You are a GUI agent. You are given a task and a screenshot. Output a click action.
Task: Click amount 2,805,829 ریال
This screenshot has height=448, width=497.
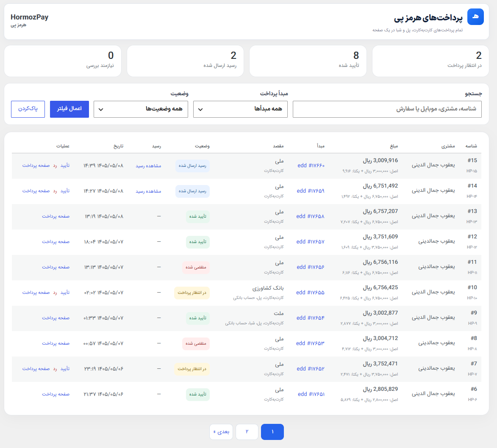click(380, 389)
